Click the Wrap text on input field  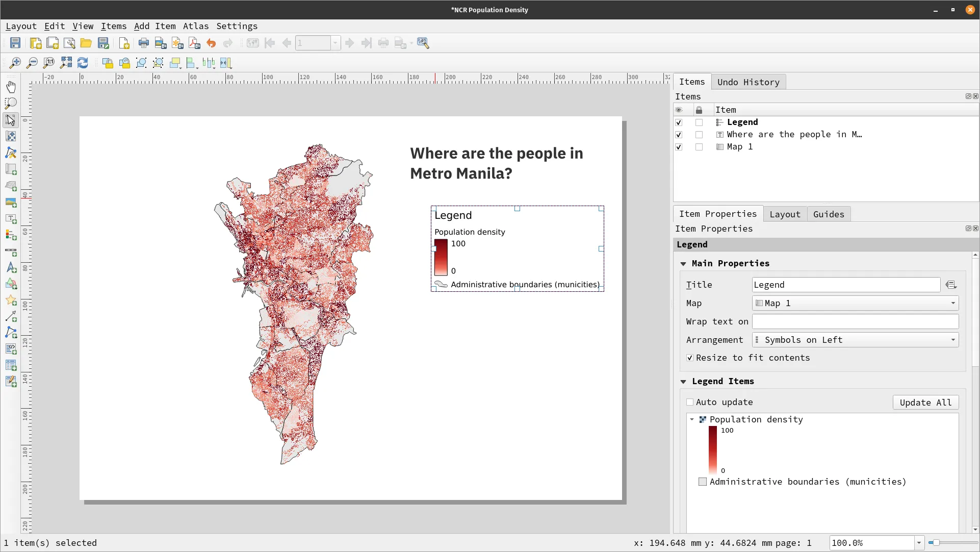point(855,321)
